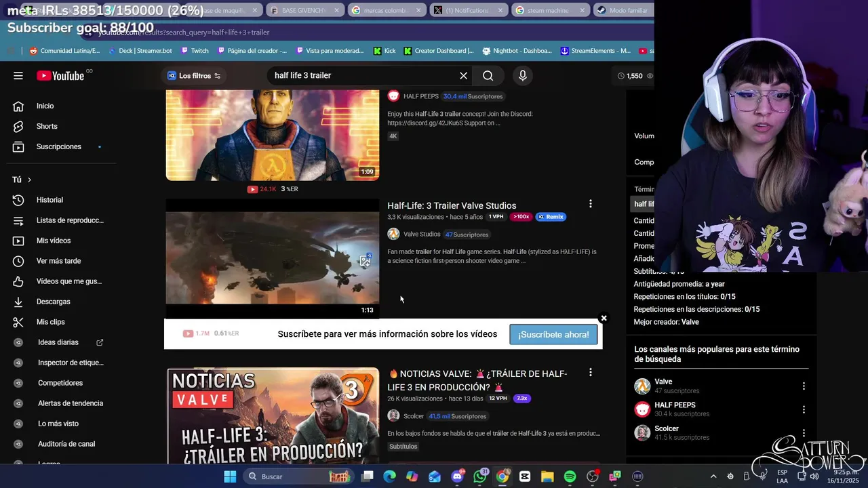Switch to the BASE GIVENCHY browser tab
Viewport: 868px width, 488px height.
(x=304, y=10)
